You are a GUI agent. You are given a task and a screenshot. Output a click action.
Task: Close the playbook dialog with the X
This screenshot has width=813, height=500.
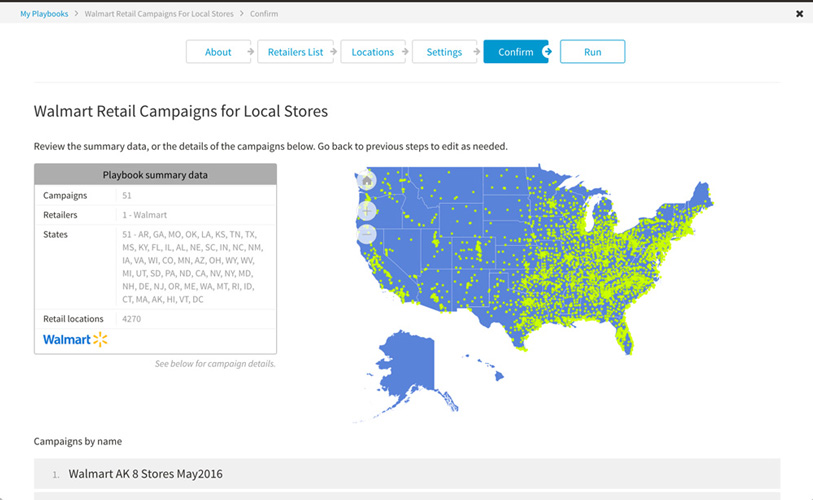[799, 14]
